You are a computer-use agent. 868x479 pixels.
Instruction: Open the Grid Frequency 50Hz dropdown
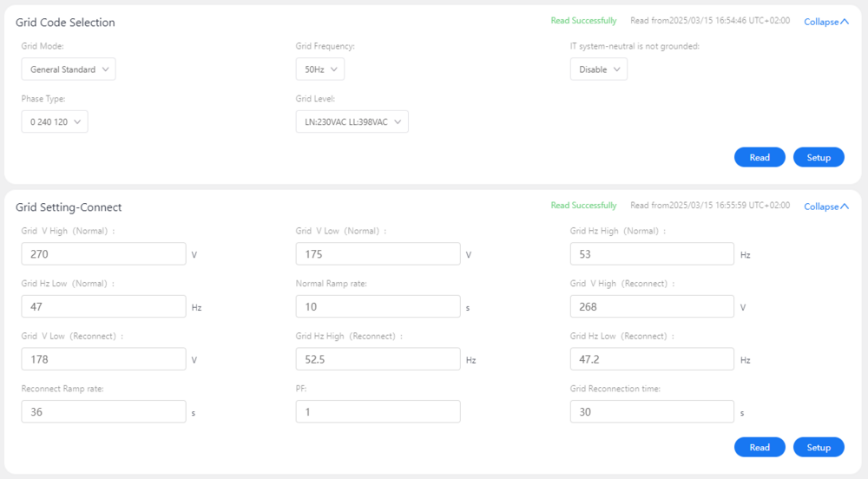(x=320, y=69)
